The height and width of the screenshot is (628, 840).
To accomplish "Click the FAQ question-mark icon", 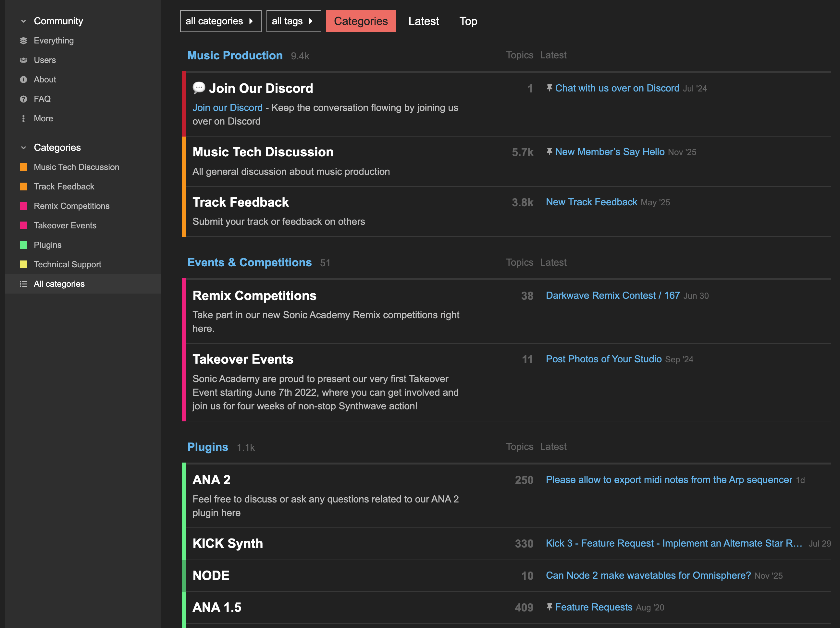I will [x=24, y=99].
